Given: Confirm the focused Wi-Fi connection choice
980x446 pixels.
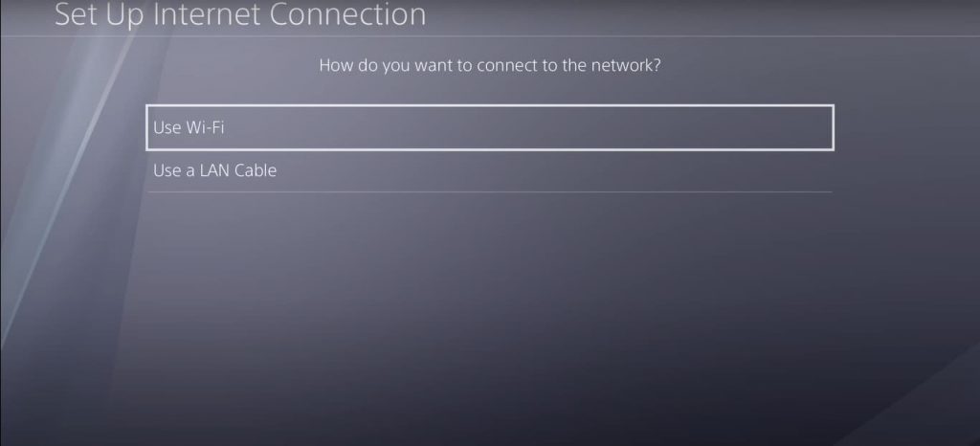Looking at the screenshot, I should [489, 127].
